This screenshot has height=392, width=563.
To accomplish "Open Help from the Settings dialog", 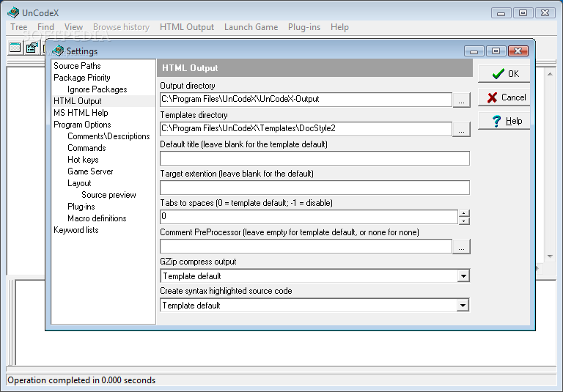I will point(504,121).
